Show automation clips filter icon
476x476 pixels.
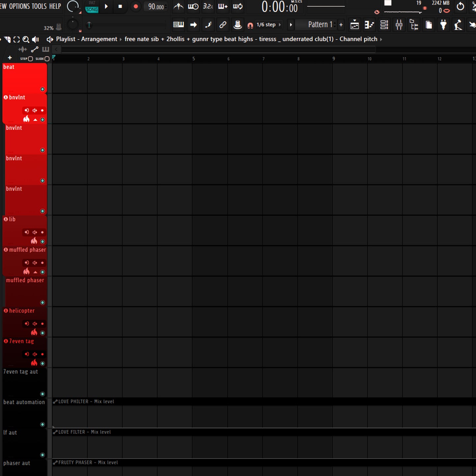[x=35, y=49]
